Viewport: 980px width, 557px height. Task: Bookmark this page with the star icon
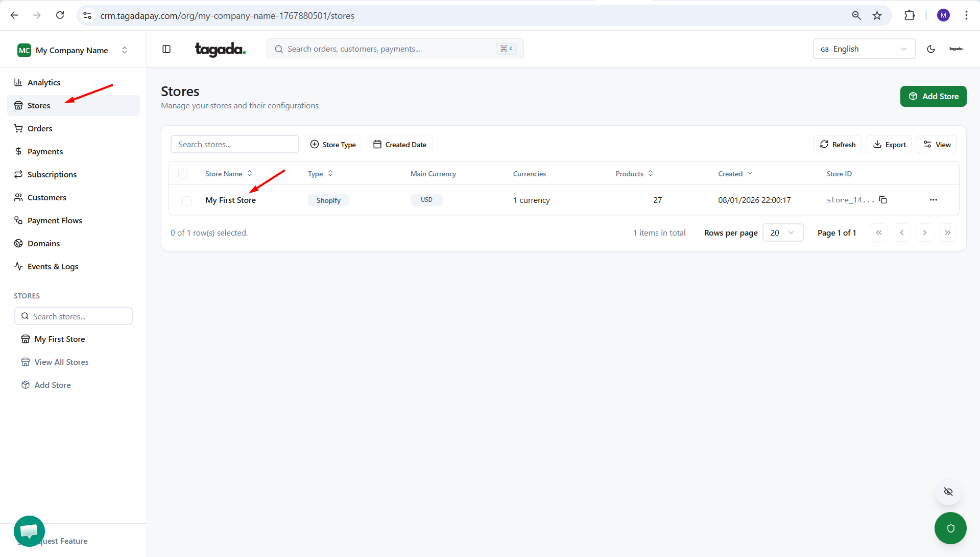click(877, 15)
